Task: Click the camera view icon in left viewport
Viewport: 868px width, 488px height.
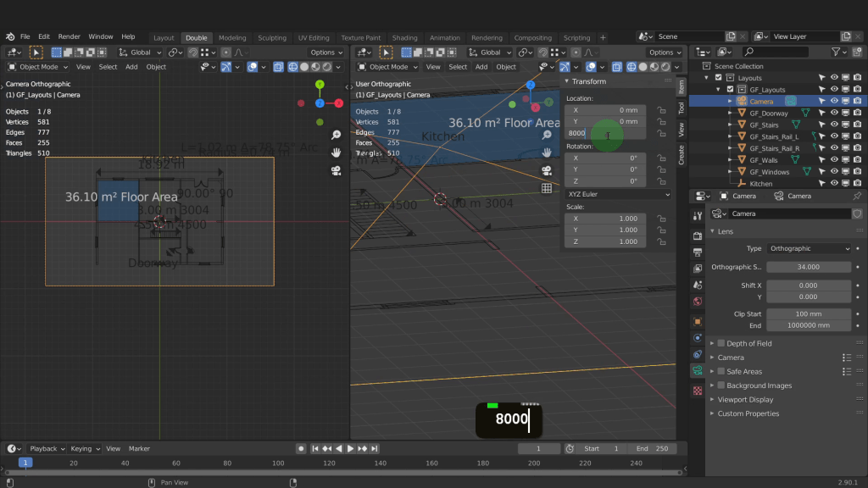Action: click(337, 170)
